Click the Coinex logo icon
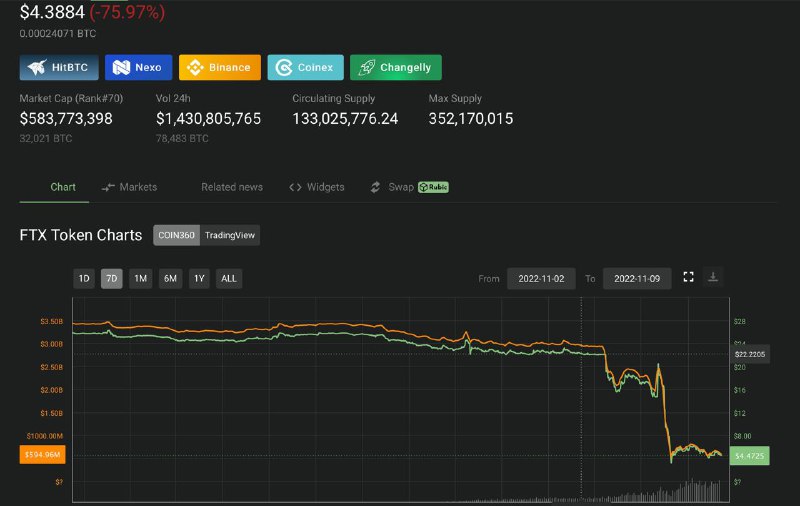This screenshot has width=800, height=506. click(x=284, y=67)
